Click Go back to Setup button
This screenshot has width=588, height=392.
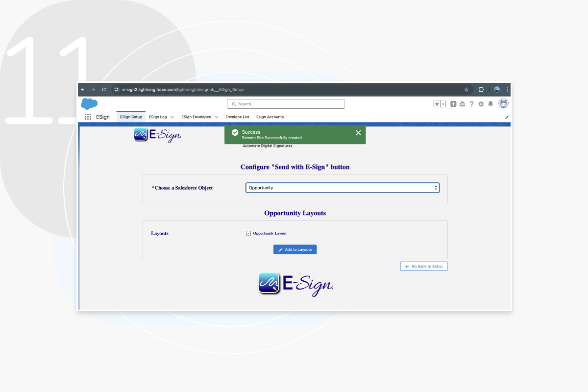tap(424, 266)
